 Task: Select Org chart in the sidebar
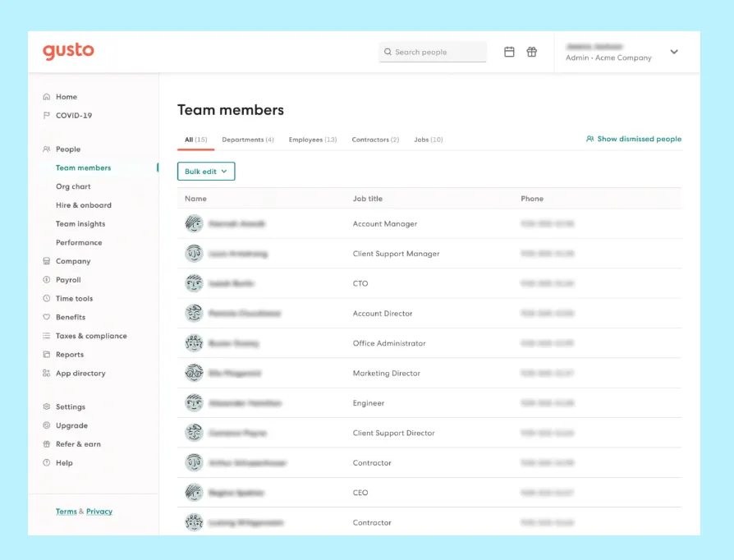pos(73,186)
